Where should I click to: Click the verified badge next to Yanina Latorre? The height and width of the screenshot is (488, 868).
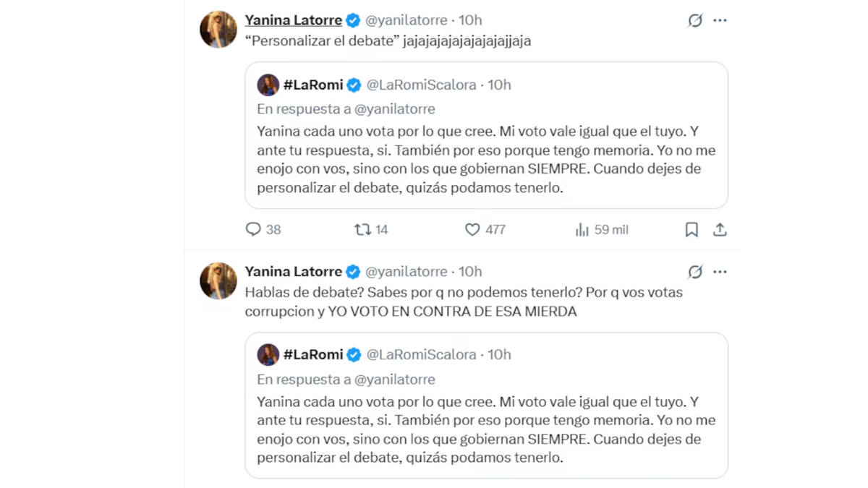pos(352,20)
